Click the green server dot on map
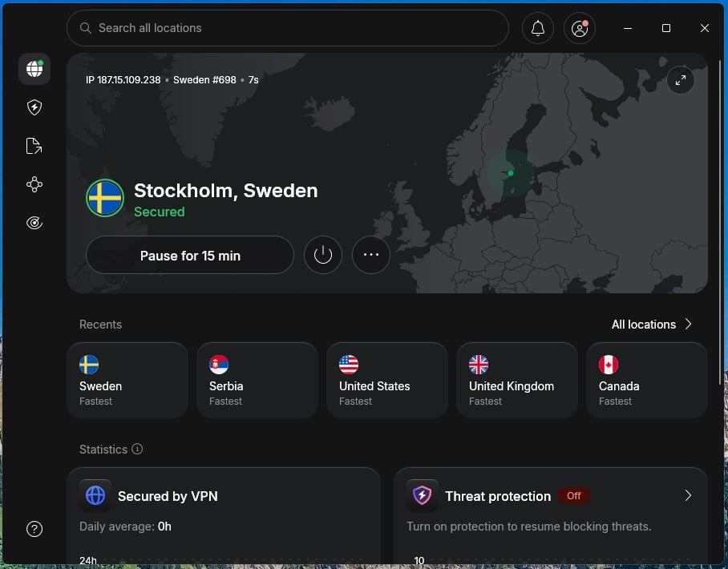 pos(510,173)
